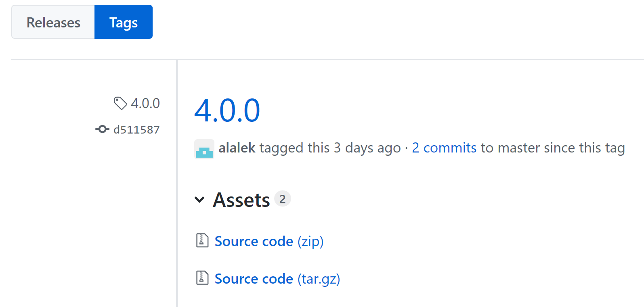The image size is (644, 307).
Task: Open alalek's user profile name
Action: tap(237, 148)
